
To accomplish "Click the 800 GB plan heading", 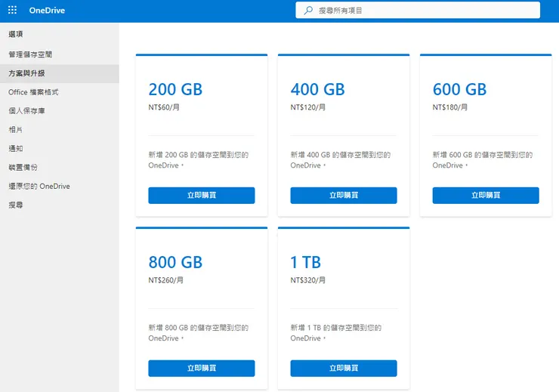I will pyautogui.click(x=175, y=262).
